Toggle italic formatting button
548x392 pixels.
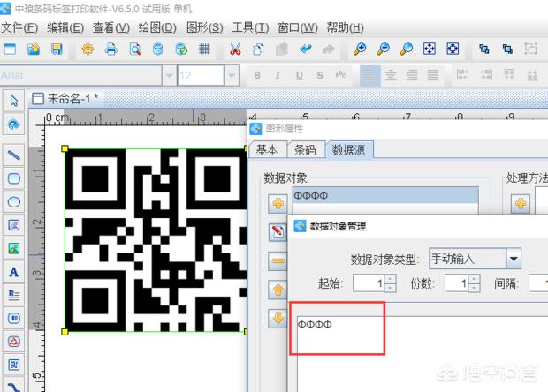(278, 75)
